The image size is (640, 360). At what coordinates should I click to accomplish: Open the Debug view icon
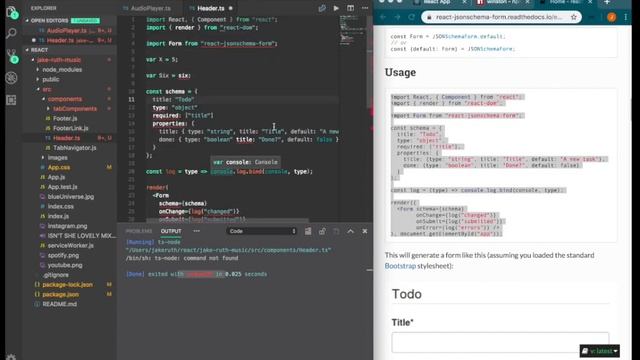click(11, 78)
